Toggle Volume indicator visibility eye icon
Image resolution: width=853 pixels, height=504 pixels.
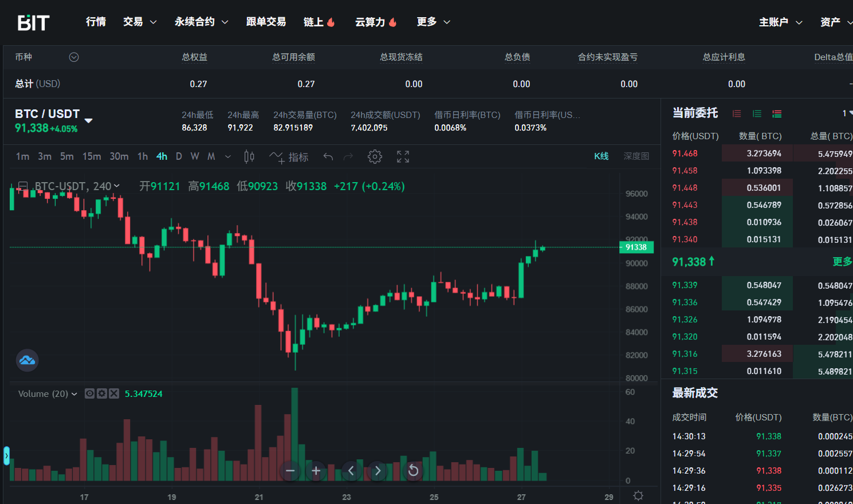[x=89, y=393]
